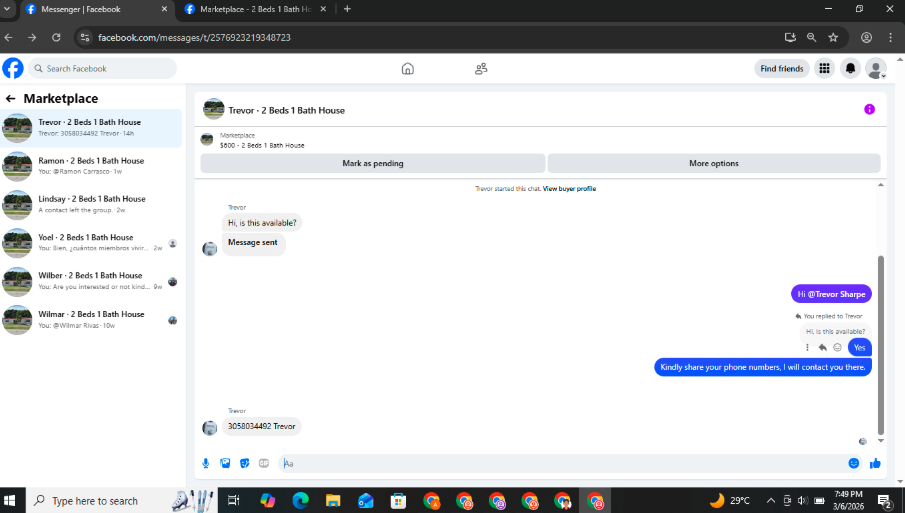The height and width of the screenshot is (513, 905).
Task: Open the notifications bell
Action: point(850,68)
